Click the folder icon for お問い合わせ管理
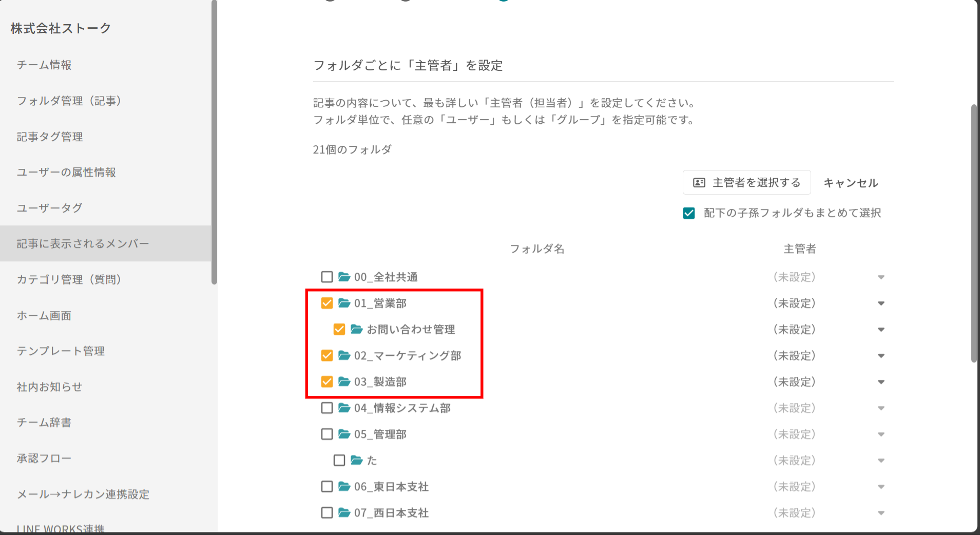The image size is (980, 535). click(356, 330)
